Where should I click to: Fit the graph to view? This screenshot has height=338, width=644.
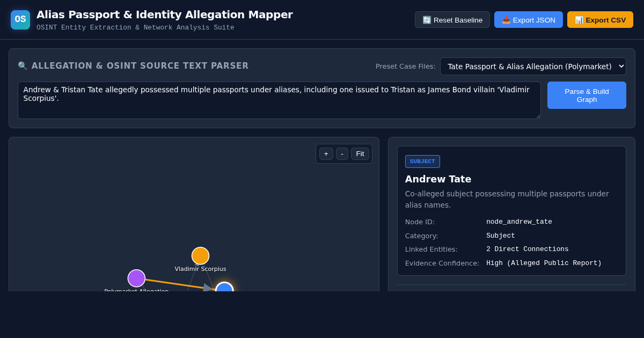point(360,154)
